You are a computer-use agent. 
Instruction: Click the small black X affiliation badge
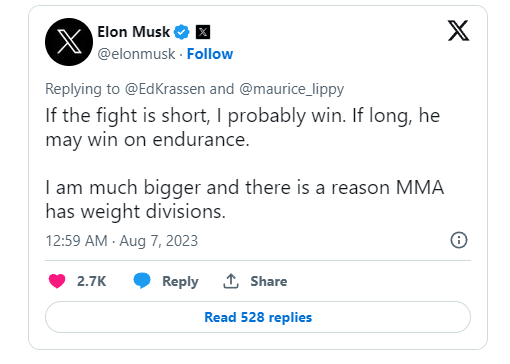click(x=203, y=32)
